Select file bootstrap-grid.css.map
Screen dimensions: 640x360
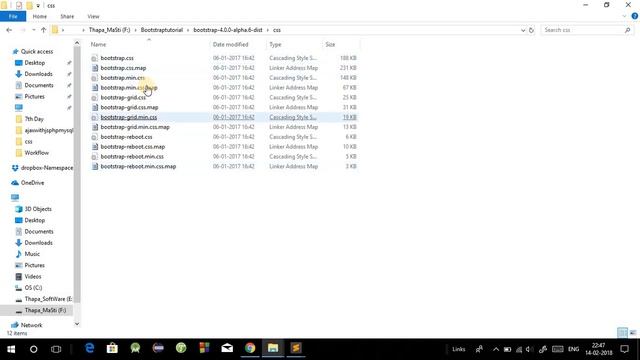pos(129,107)
